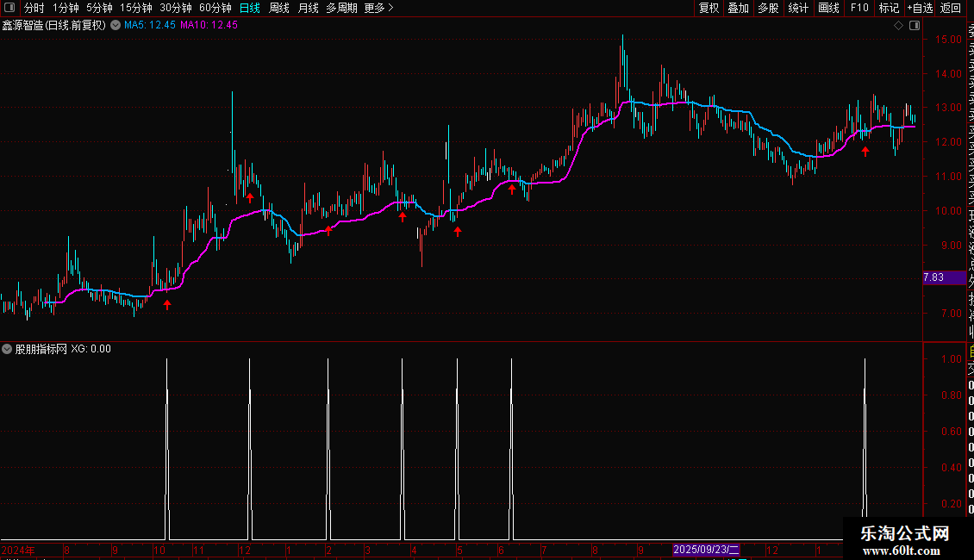The width and height of the screenshot is (974, 560).
Task: Click the 标记 mark button
Action: point(889,8)
